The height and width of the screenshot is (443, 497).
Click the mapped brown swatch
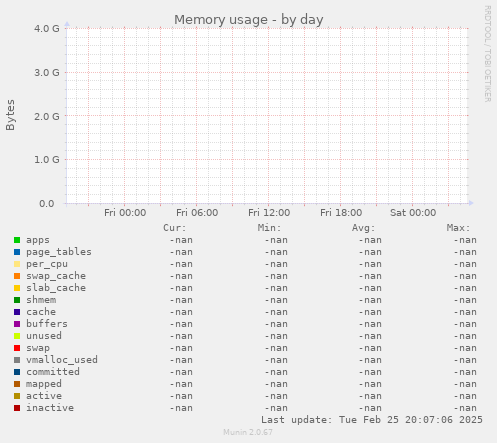click(x=17, y=384)
